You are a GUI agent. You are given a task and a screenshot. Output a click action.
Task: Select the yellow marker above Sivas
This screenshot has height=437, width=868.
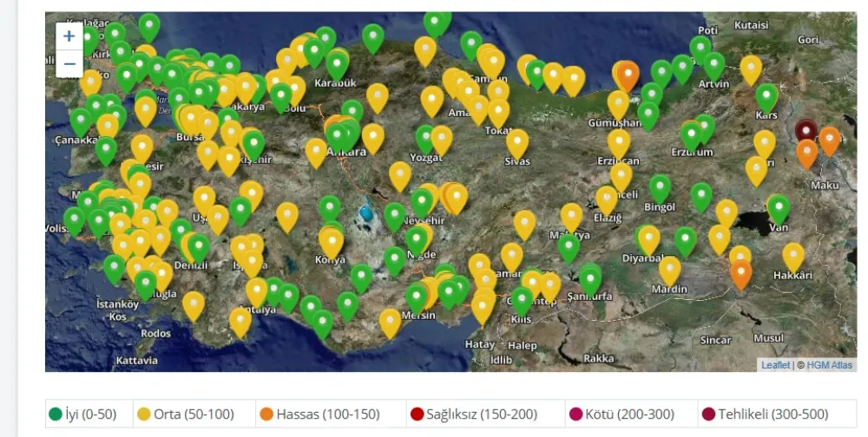click(517, 141)
